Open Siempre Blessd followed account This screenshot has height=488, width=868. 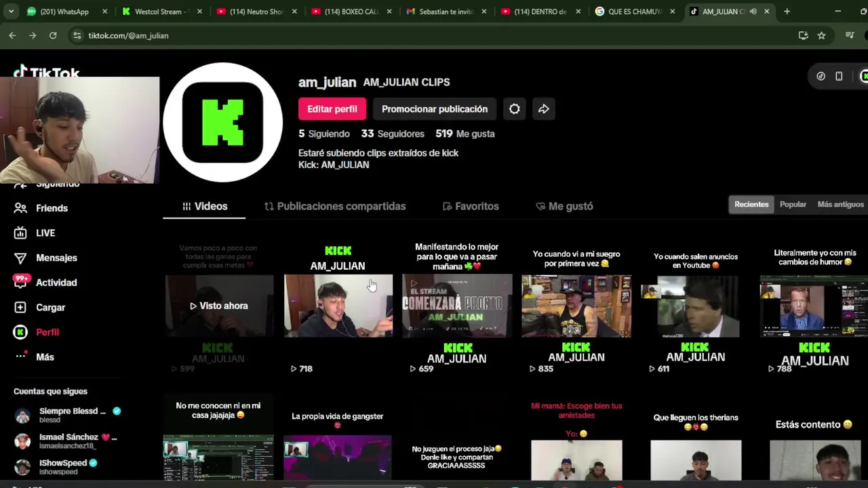point(68,415)
